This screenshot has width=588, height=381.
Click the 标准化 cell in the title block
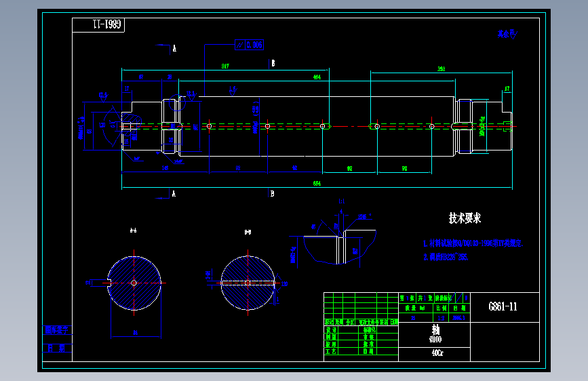[x=369, y=329]
